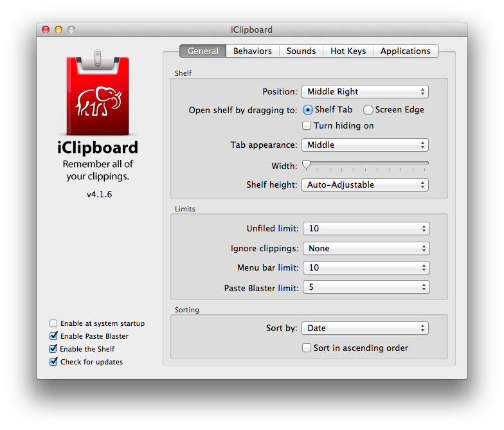Choose the Shelf Tab radio option
The height and width of the screenshot is (430, 504).
pos(308,110)
